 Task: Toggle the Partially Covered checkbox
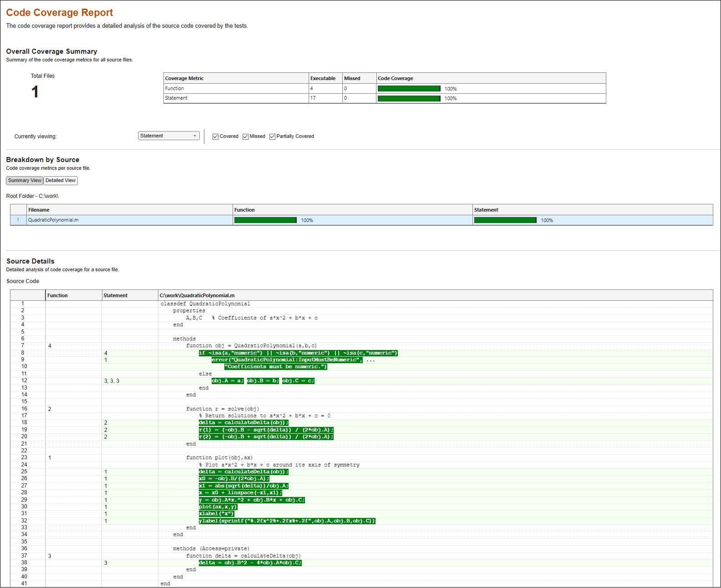tap(272, 137)
